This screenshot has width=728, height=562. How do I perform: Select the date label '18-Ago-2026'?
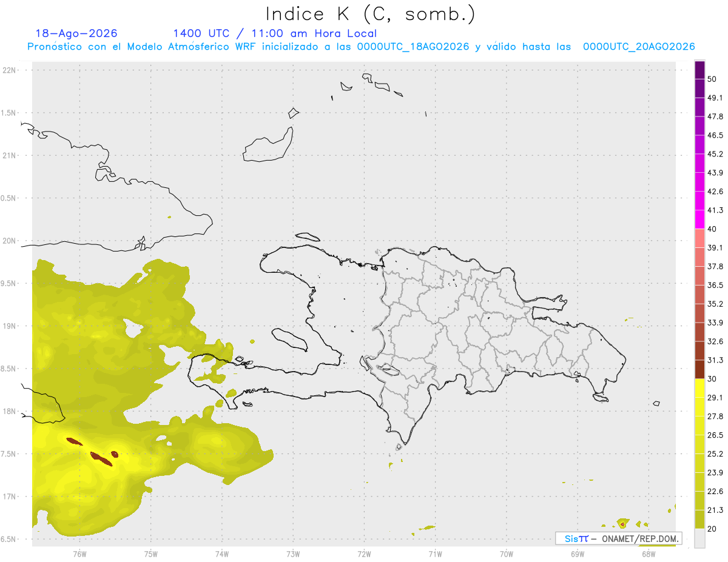76,33
